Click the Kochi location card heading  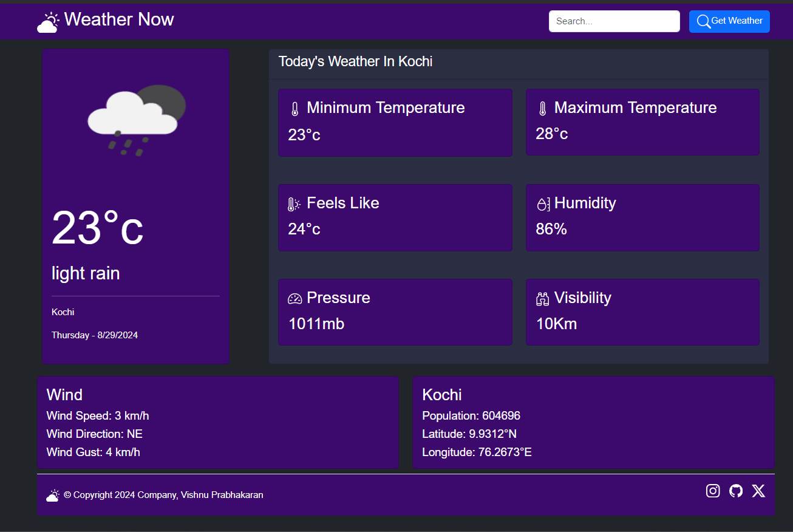[441, 395]
